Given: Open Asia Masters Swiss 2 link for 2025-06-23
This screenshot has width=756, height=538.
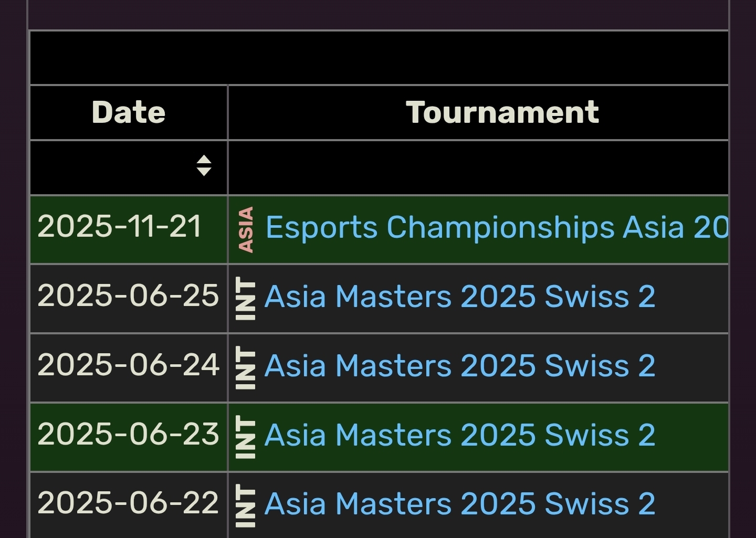Looking at the screenshot, I should (x=460, y=435).
